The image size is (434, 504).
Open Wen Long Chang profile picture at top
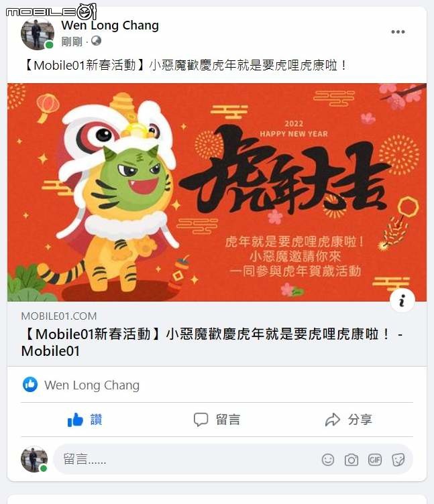pos(38,33)
